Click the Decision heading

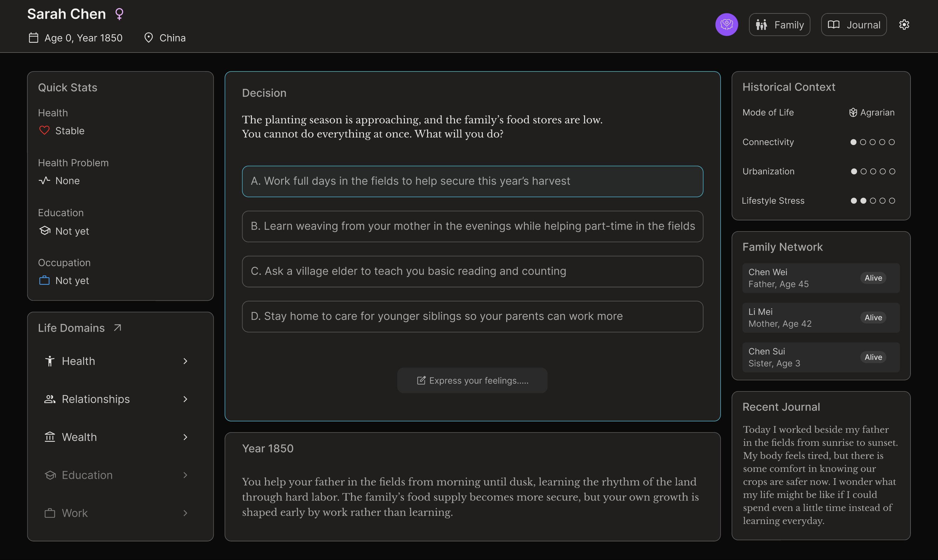click(x=264, y=93)
